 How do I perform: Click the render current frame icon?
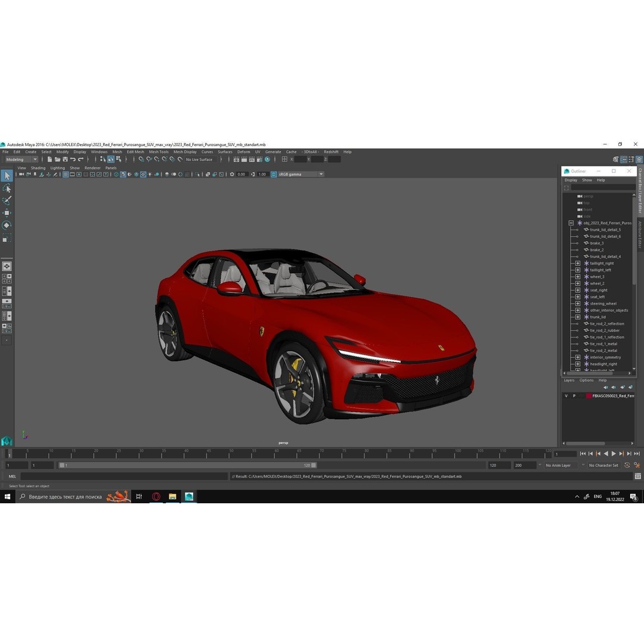coord(244,159)
